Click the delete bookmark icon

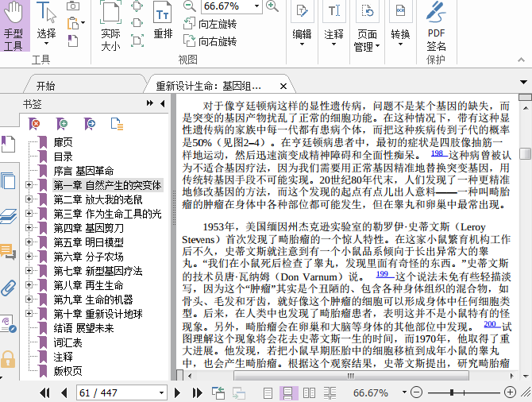click(x=34, y=123)
